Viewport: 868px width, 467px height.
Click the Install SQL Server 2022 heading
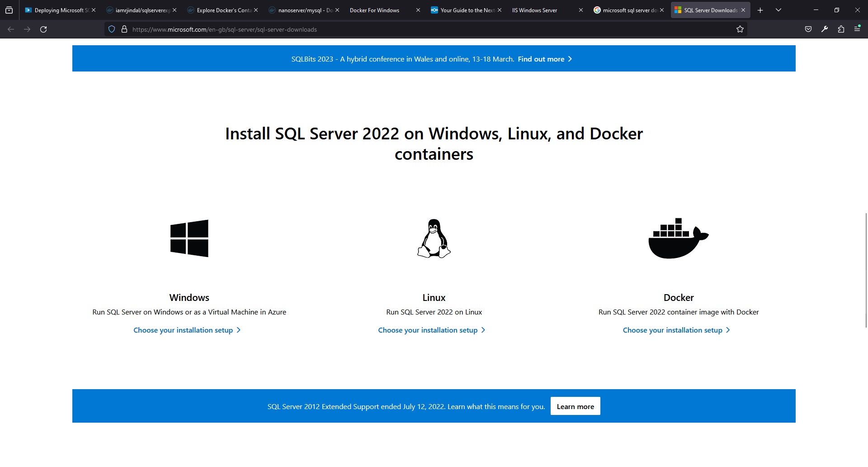(x=434, y=144)
